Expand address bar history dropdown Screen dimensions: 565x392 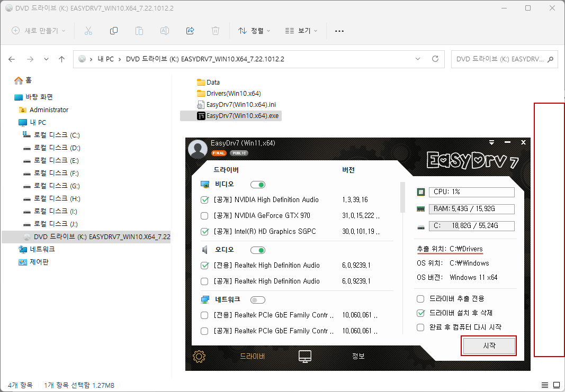418,59
